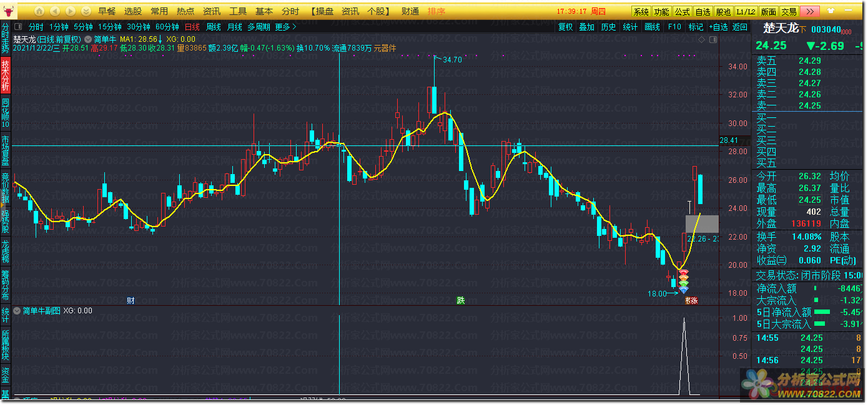Open F10 company info
868x405 pixels.
pyautogui.click(x=674, y=27)
